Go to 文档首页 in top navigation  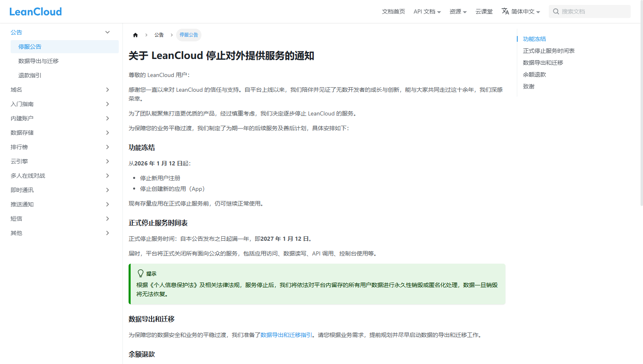393,11
